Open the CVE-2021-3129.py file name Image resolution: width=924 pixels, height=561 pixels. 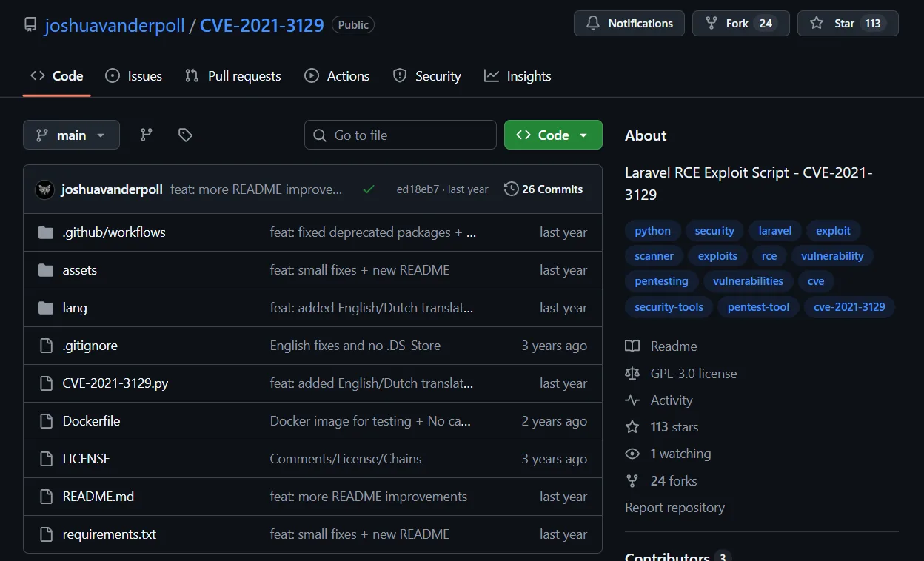pyautogui.click(x=115, y=383)
